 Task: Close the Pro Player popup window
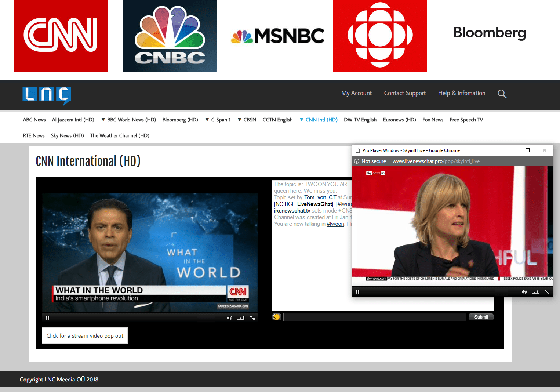(x=545, y=150)
